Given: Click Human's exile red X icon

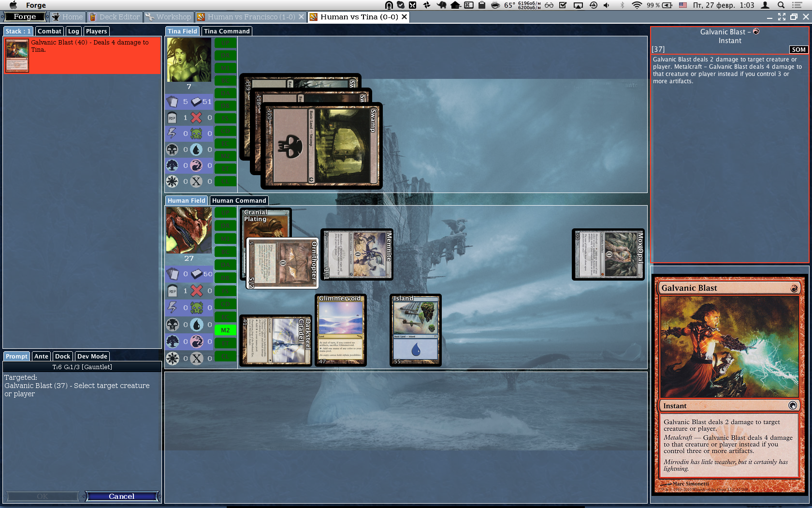Looking at the screenshot, I should point(196,291).
